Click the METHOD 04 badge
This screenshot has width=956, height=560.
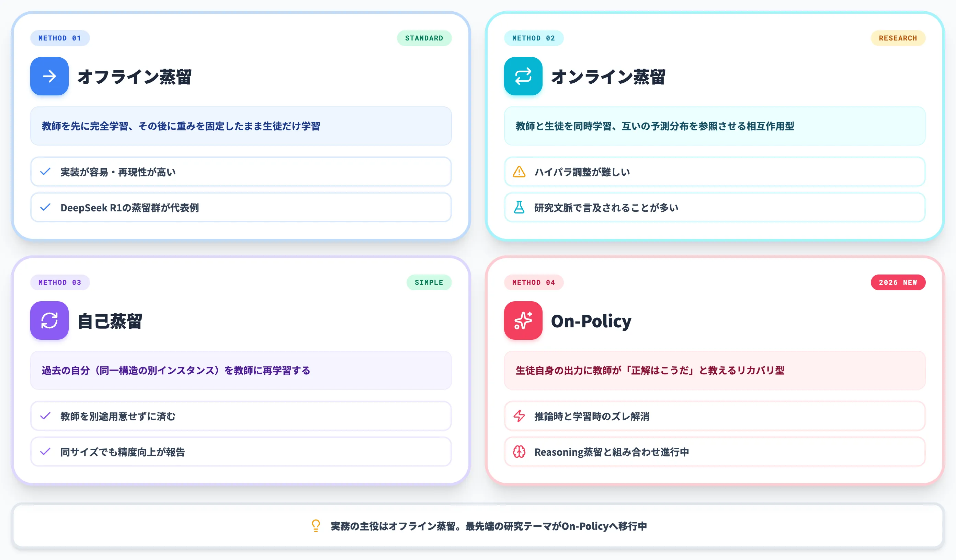click(x=534, y=282)
